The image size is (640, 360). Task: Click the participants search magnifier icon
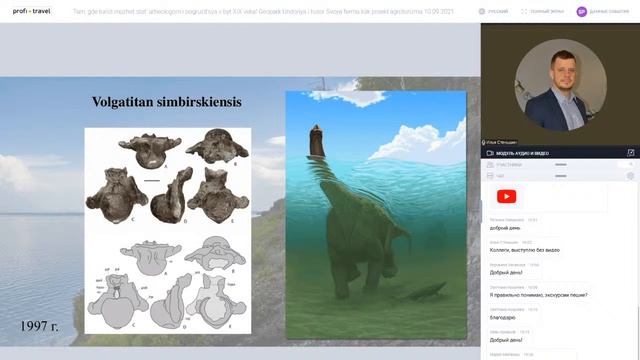(631, 164)
